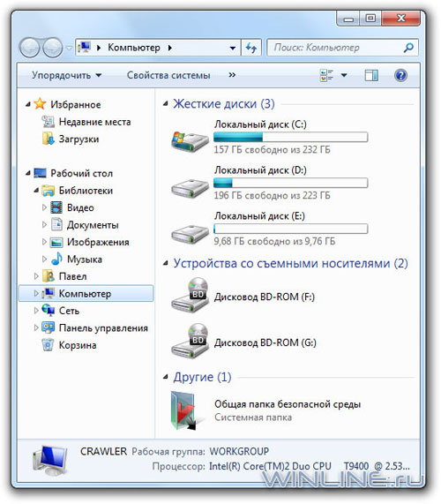The image size is (441, 504).
Task: Open the address bar history dropdown
Action: pyautogui.click(x=233, y=49)
